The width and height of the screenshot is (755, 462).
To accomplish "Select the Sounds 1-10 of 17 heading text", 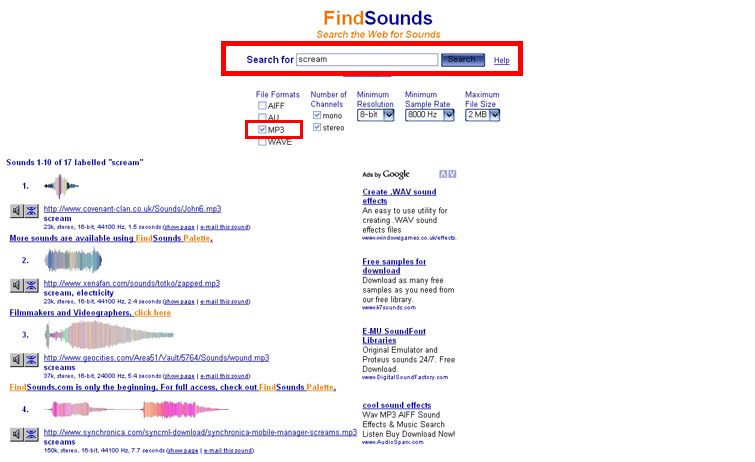I will (75, 162).
